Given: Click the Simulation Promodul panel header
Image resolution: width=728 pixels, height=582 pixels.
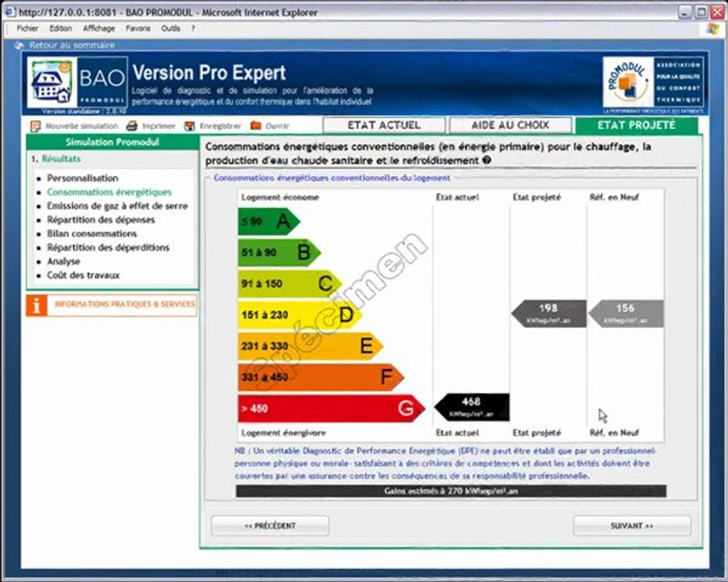Looking at the screenshot, I should click(112, 142).
